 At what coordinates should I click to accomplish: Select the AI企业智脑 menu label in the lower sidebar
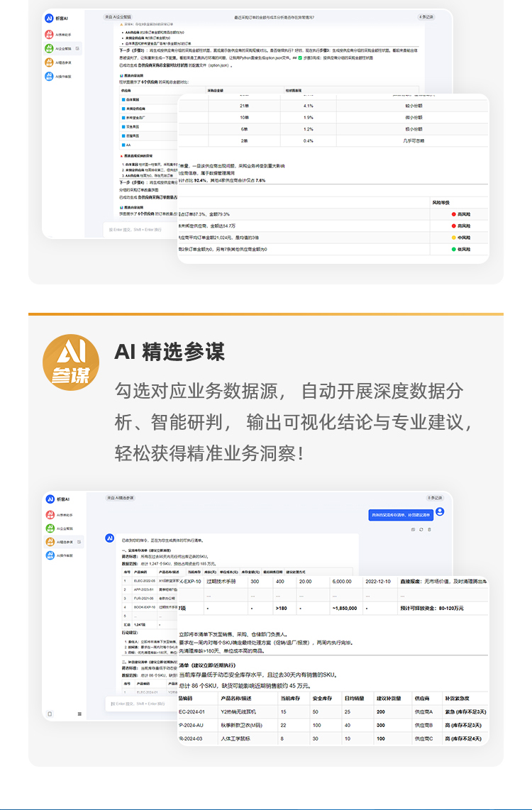[65, 528]
